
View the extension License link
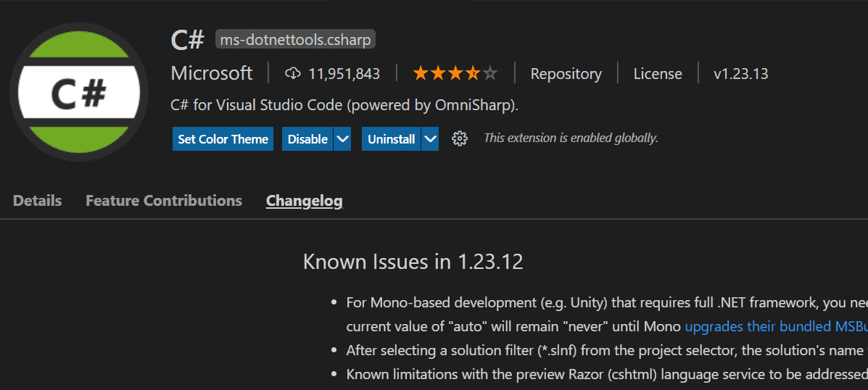click(x=658, y=74)
